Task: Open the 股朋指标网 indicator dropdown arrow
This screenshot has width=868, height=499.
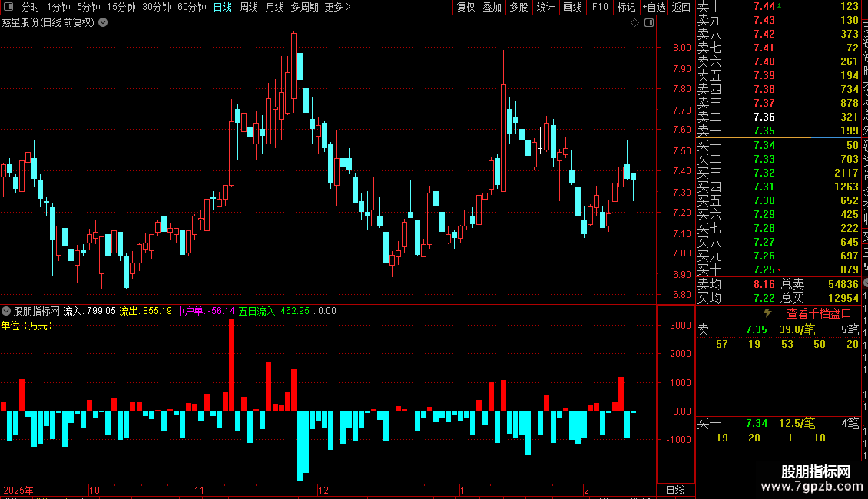Action: click(6, 311)
